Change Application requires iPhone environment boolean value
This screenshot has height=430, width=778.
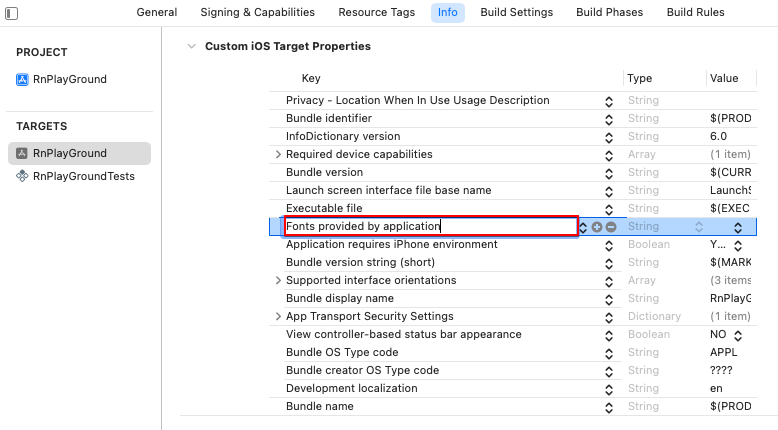click(738, 246)
